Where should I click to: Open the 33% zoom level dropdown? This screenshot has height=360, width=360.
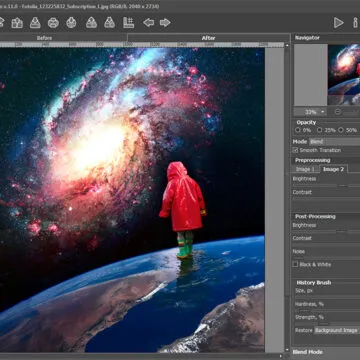[x=310, y=112]
